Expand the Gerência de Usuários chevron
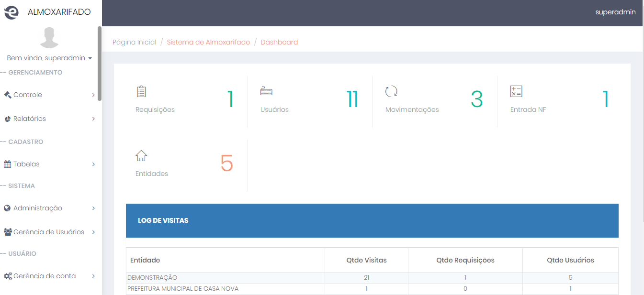 tap(93, 232)
